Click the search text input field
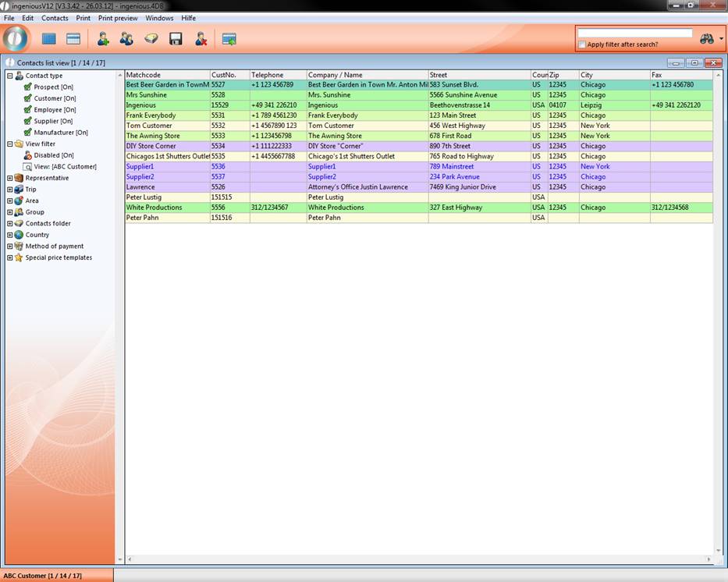Image resolution: width=728 pixels, height=582 pixels. point(634,34)
